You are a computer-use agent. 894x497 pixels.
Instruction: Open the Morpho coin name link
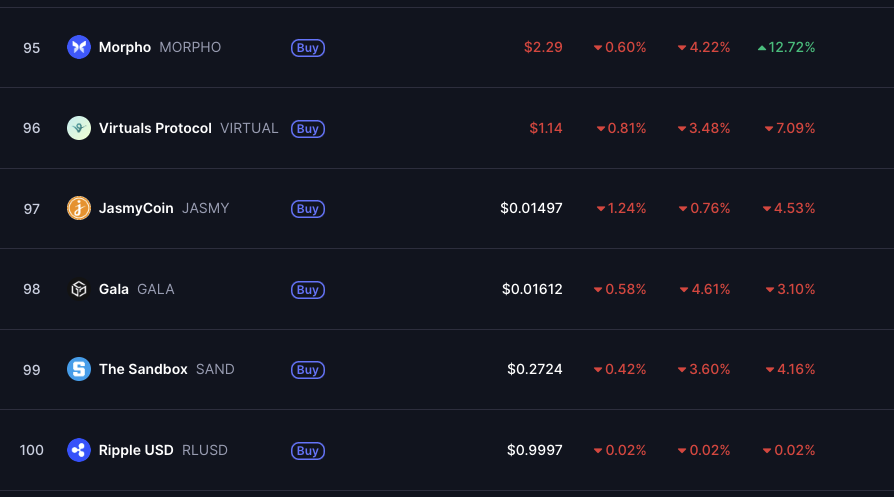pyautogui.click(x=125, y=47)
